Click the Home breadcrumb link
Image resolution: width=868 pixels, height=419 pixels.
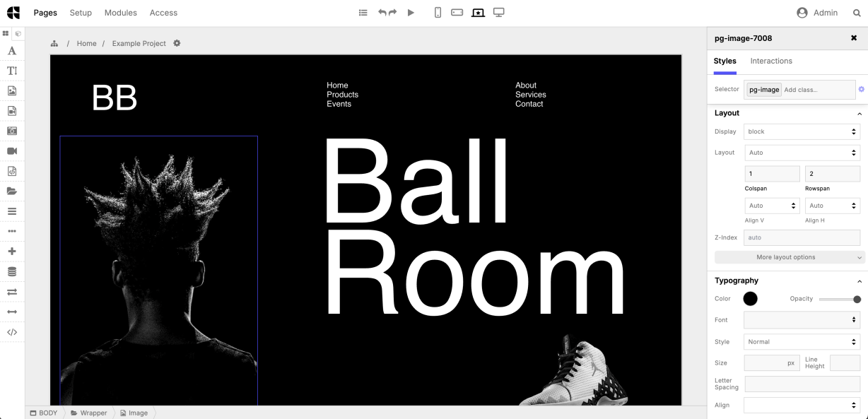click(86, 43)
